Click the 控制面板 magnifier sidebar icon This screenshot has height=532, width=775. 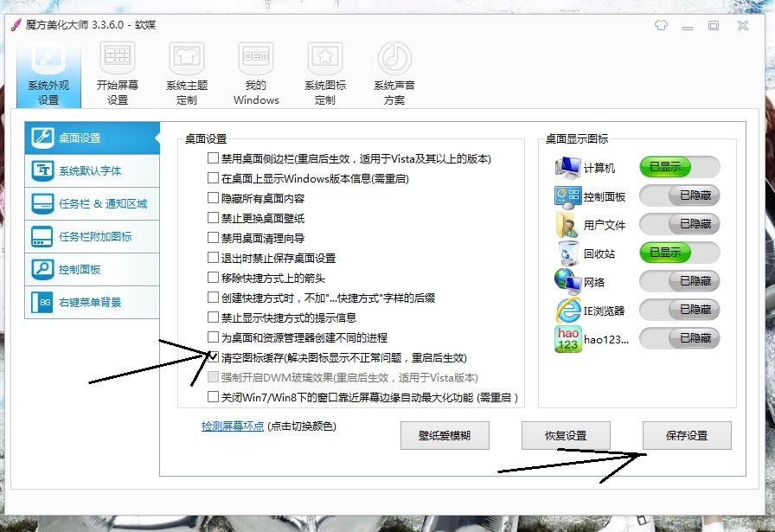[43, 269]
